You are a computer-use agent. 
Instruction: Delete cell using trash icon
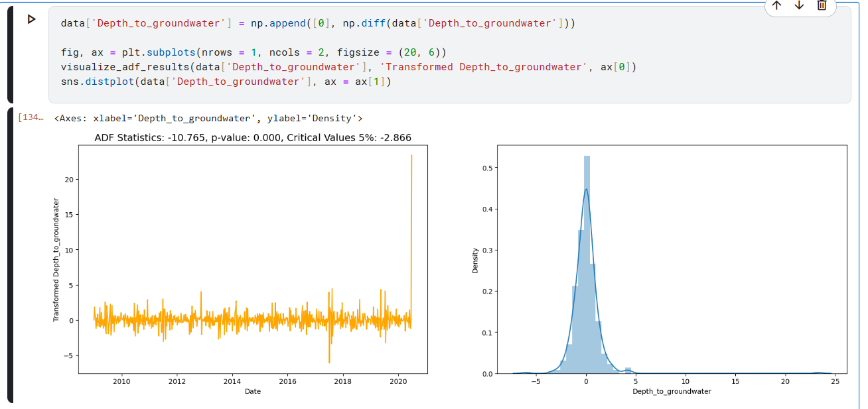[822, 5]
